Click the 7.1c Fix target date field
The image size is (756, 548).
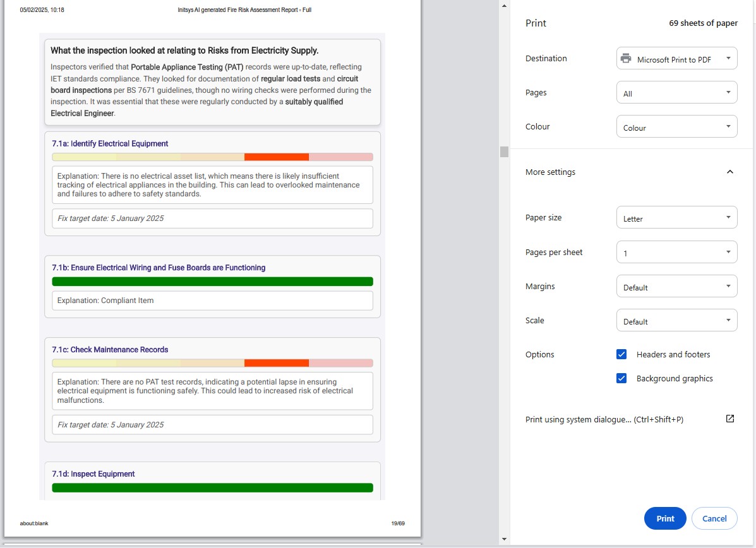(x=212, y=425)
